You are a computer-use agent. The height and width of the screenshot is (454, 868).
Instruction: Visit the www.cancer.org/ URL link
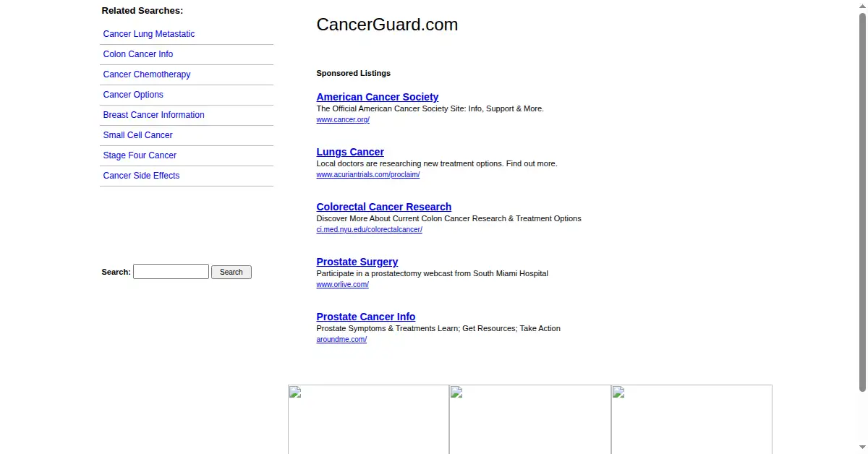click(x=343, y=120)
